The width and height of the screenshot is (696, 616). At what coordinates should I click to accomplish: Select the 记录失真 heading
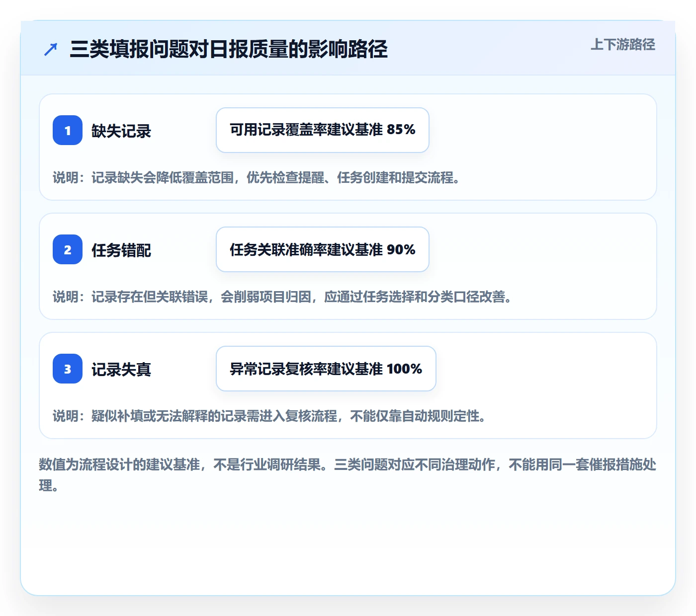[121, 370]
